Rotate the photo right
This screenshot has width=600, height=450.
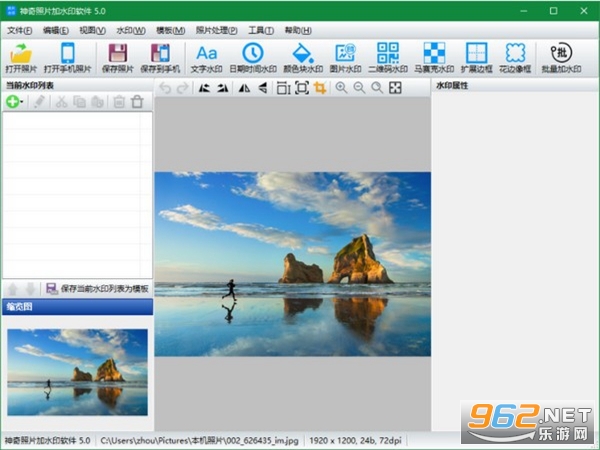point(223,88)
